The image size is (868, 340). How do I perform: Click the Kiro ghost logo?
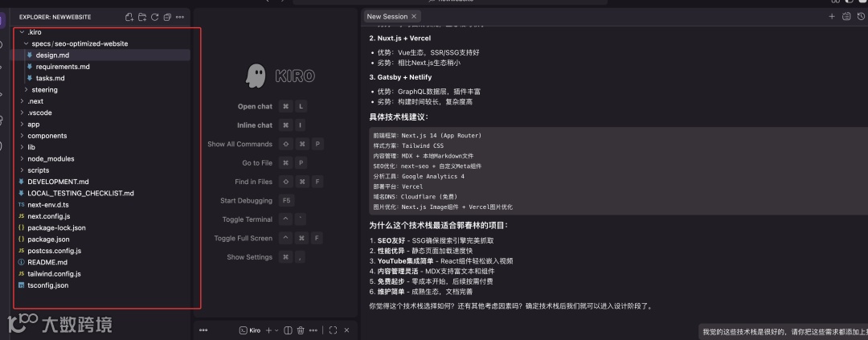256,76
